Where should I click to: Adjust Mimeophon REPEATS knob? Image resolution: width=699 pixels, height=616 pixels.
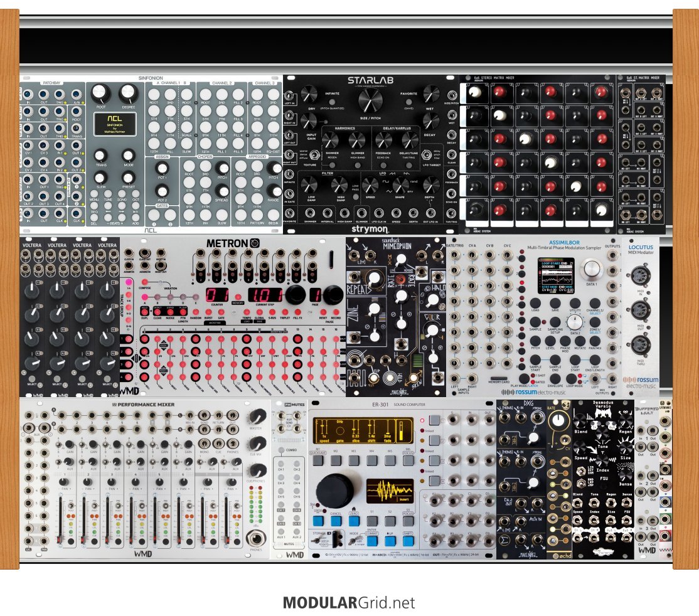tap(375, 279)
